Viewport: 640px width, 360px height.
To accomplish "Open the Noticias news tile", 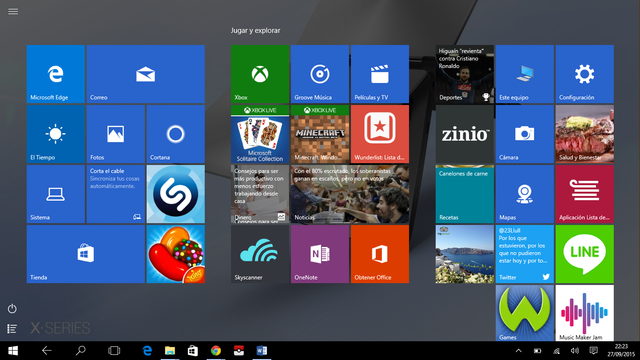I will [x=350, y=194].
